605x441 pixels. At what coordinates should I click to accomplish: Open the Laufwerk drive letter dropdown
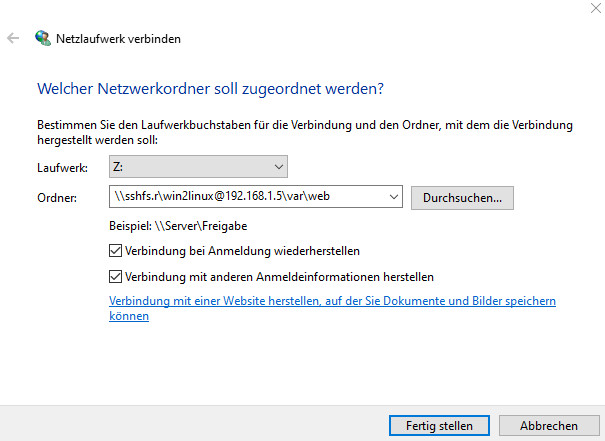(277, 167)
